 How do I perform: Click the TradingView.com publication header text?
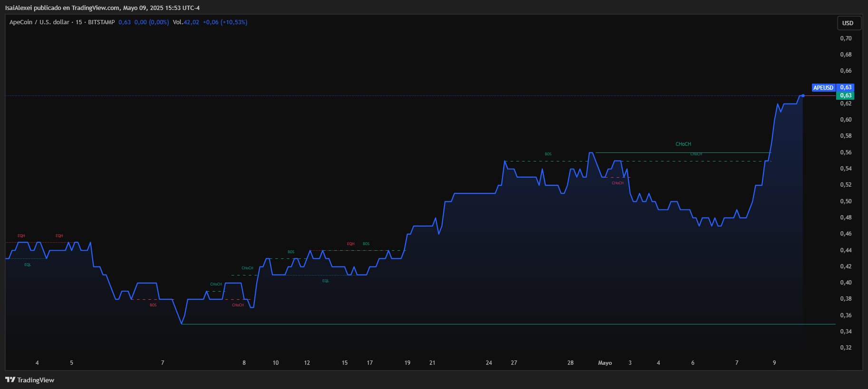102,8
